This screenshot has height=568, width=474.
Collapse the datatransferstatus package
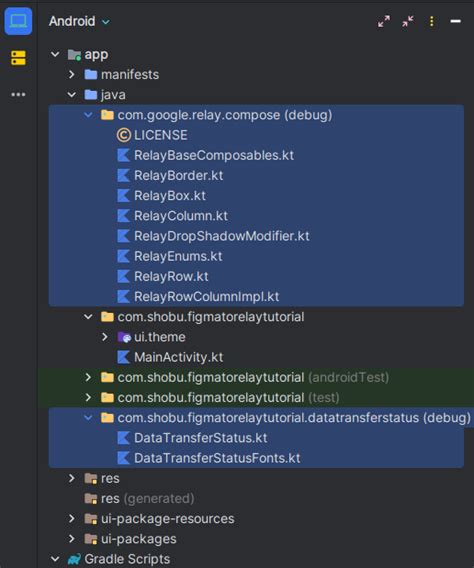click(x=88, y=418)
